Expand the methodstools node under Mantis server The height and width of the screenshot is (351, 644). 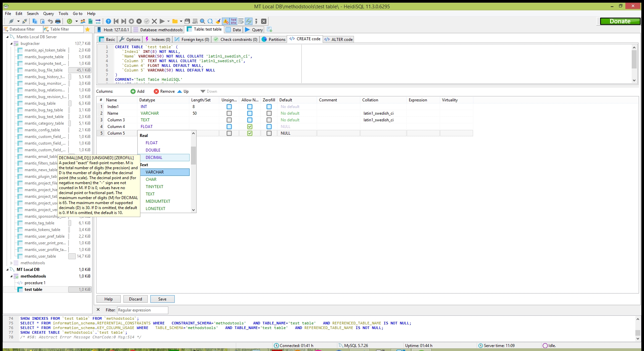pyautogui.click(x=11, y=263)
